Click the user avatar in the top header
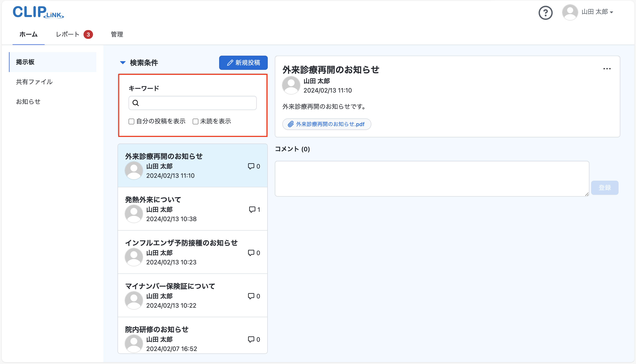The height and width of the screenshot is (364, 636). (570, 12)
